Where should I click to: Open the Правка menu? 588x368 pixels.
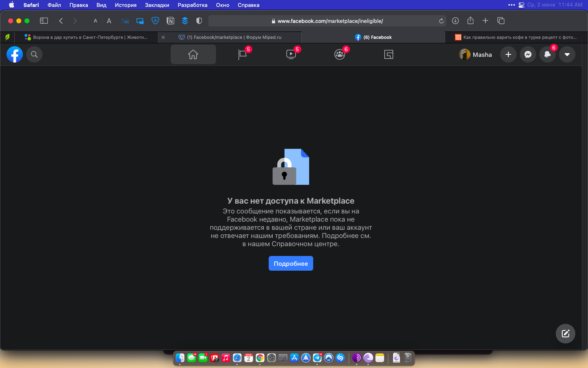click(79, 5)
